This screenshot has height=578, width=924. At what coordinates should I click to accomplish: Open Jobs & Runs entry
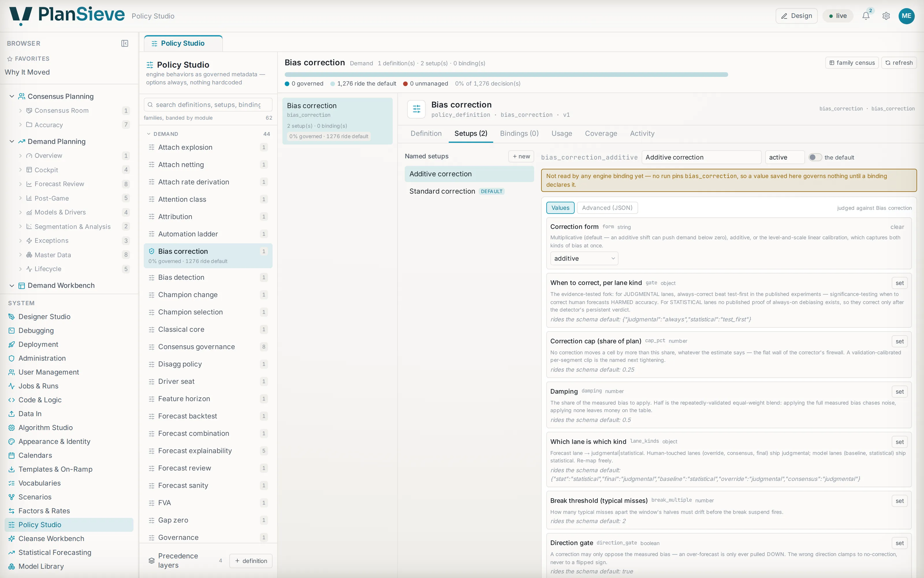pos(38,386)
